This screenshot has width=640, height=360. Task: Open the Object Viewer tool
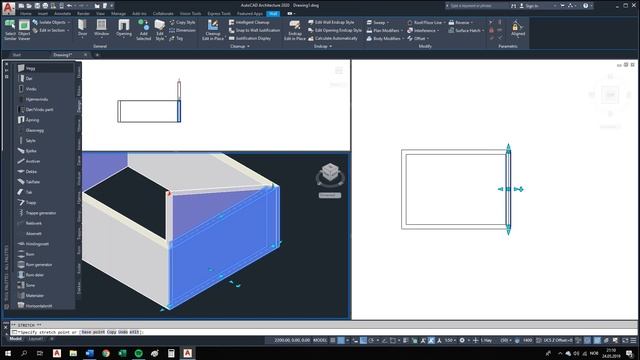(24, 30)
